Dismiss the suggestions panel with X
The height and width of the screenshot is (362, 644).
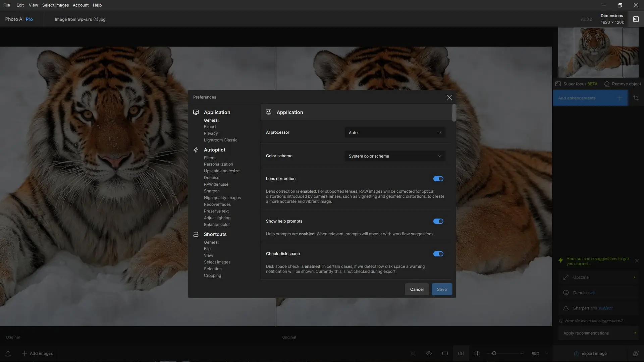pos(637,261)
